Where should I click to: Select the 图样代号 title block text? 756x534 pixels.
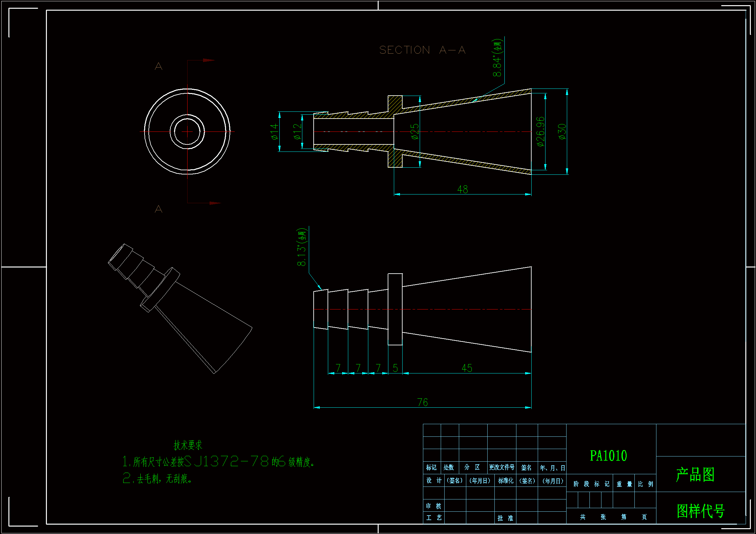tap(700, 511)
